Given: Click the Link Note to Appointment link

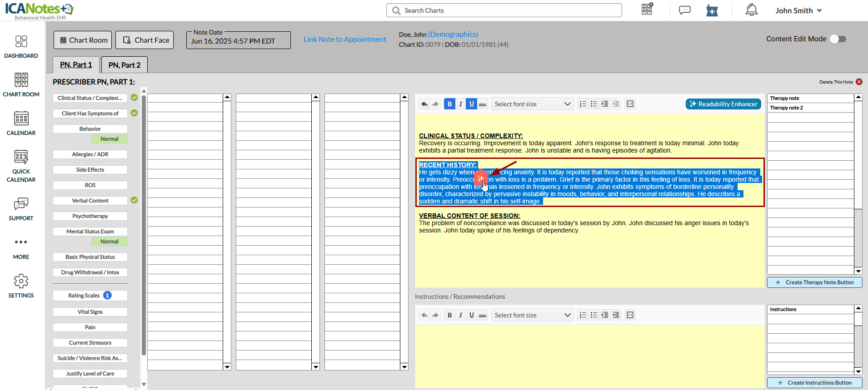Looking at the screenshot, I should [x=344, y=39].
